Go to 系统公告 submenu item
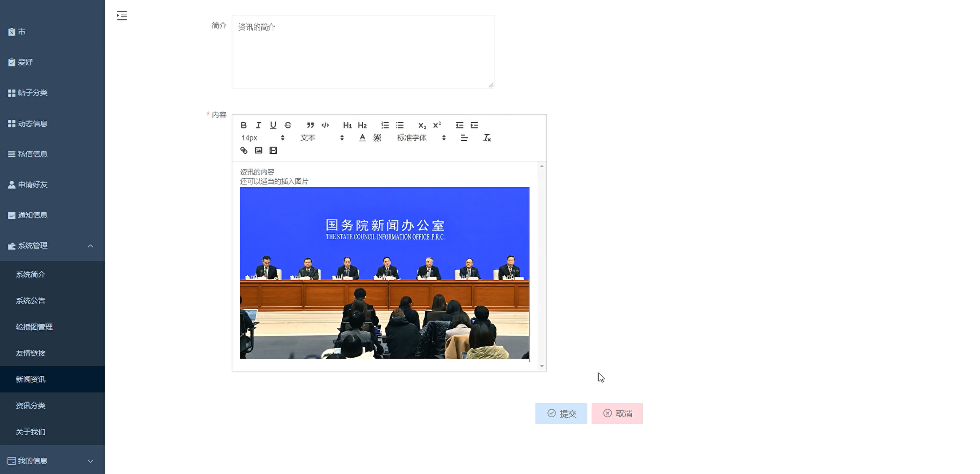The height and width of the screenshot is (474, 980). click(x=53, y=301)
